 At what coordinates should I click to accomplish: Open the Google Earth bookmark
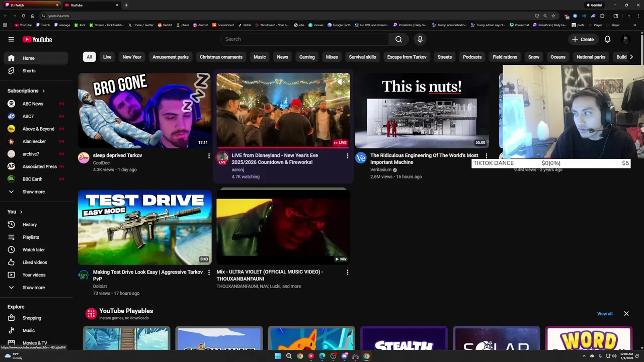tap(339, 25)
